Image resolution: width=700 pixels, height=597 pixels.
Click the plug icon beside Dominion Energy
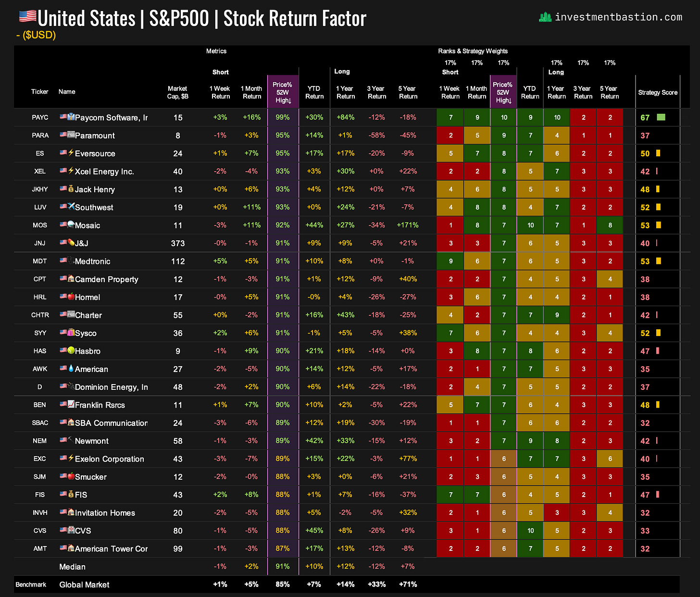click(71, 386)
